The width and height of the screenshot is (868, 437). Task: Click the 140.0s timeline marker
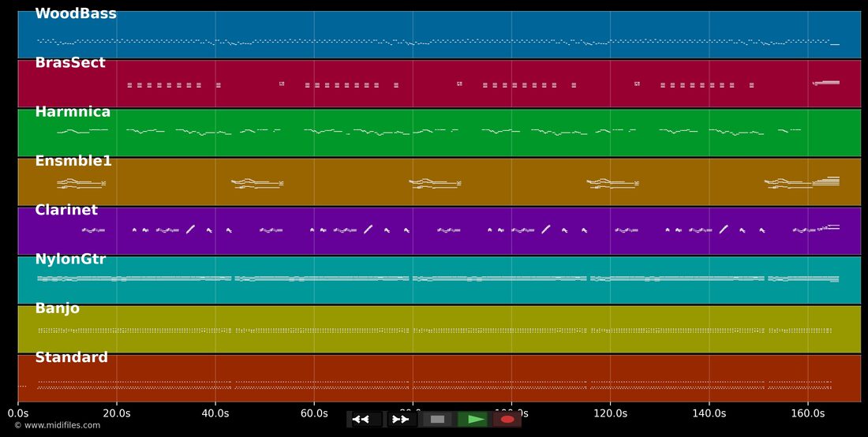click(709, 413)
